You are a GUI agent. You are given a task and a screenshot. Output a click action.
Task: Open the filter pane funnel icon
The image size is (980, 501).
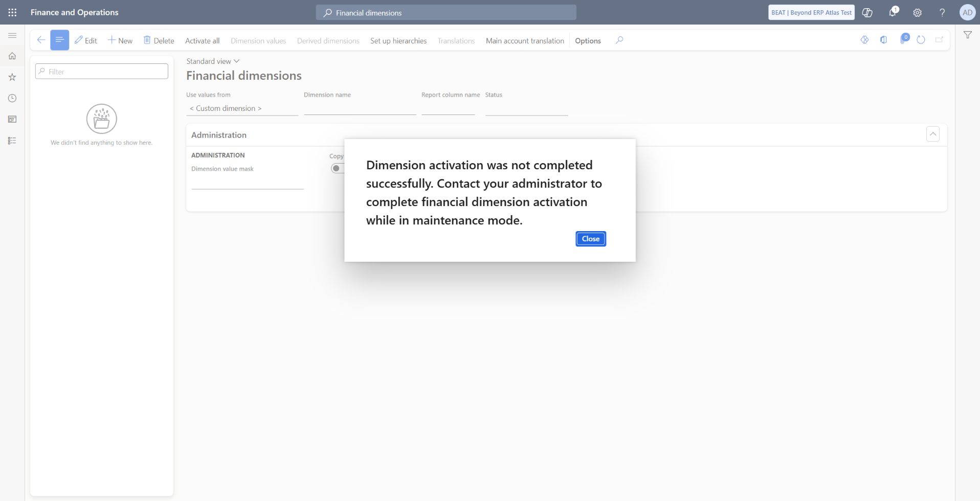(x=968, y=35)
